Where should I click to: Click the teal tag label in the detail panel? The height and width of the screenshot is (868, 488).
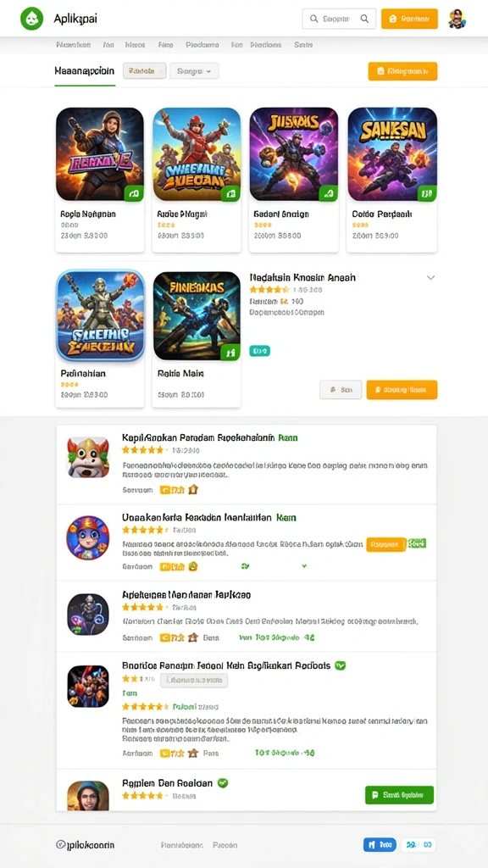tap(260, 350)
